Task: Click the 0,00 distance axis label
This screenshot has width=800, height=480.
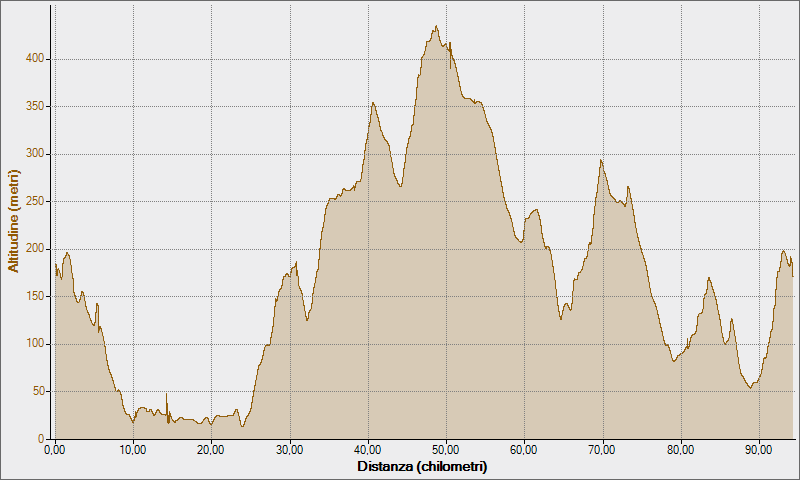Action: tap(55, 450)
